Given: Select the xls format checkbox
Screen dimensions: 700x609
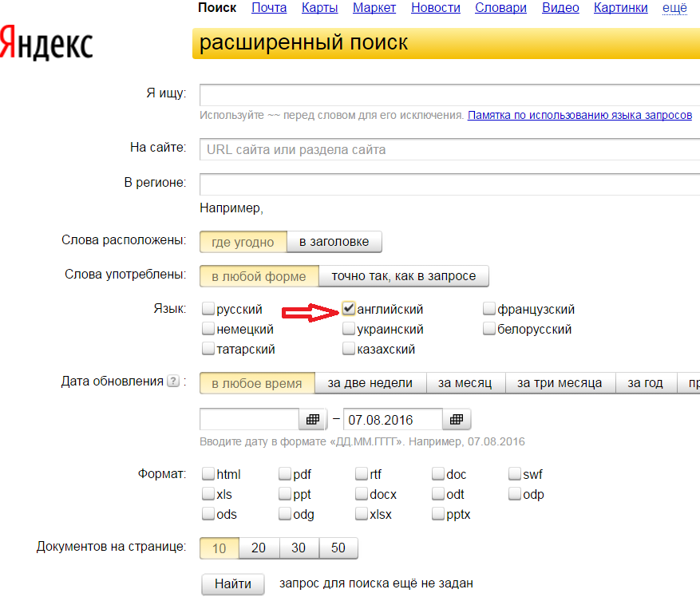Looking at the screenshot, I should click(208, 494).
